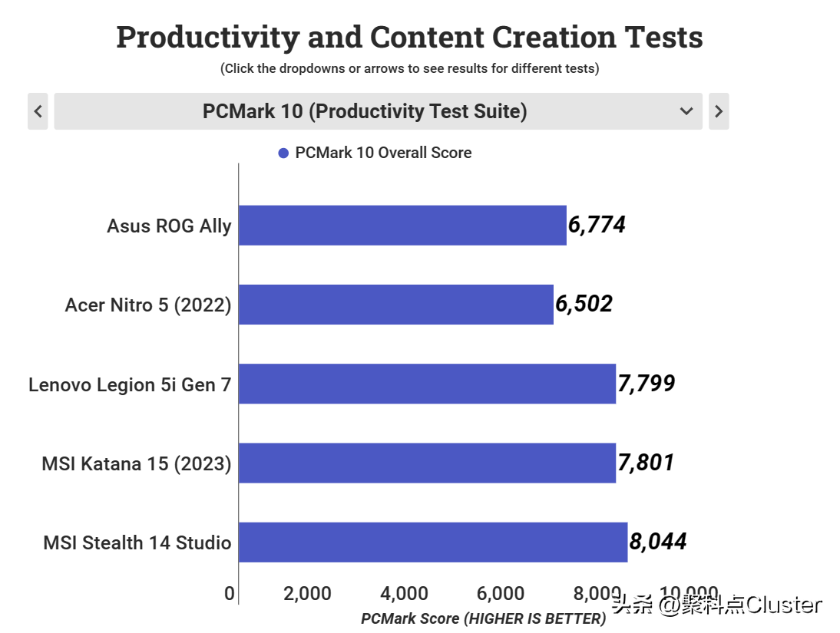
Task: Click the Acer Nitro 5 (2022) axis label
Action: pyautogui.click(x=148, y=305)
